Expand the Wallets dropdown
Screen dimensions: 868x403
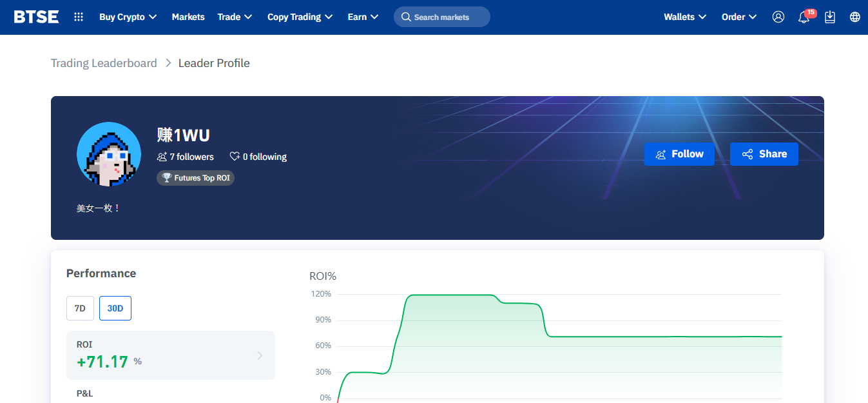tap(685, 17)
